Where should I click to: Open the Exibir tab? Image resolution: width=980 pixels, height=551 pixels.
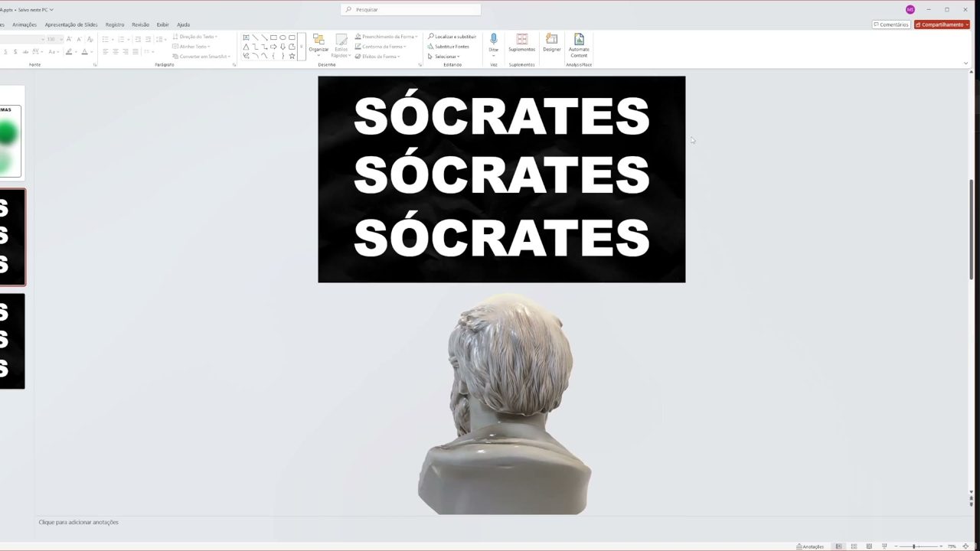pyautogui.click(x=162, y=24)
